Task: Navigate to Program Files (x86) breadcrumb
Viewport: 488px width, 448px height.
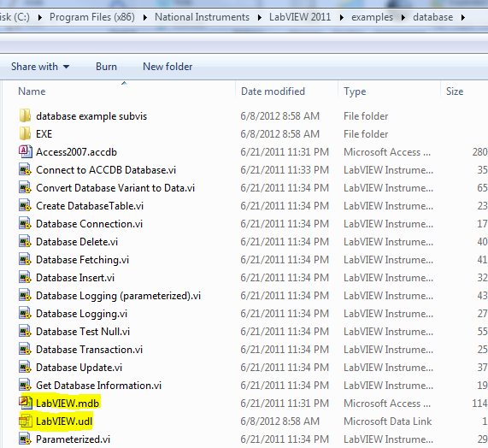Action: 92,17
